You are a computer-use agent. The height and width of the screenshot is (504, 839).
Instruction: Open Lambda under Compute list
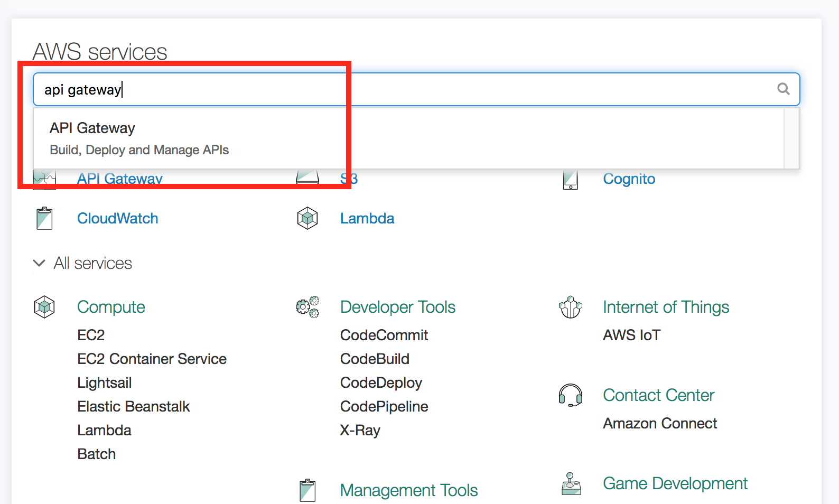tap(104, 430)
